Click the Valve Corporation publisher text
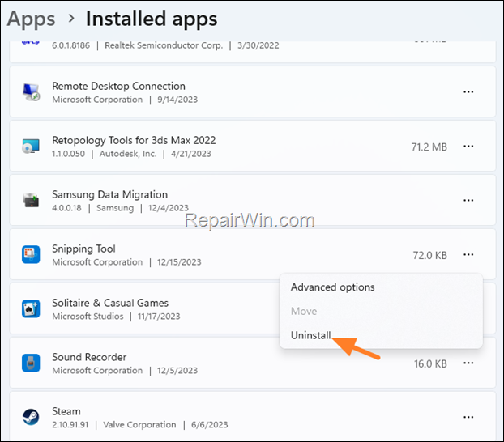This screenshot has width=504, height=442. (139, 425)
